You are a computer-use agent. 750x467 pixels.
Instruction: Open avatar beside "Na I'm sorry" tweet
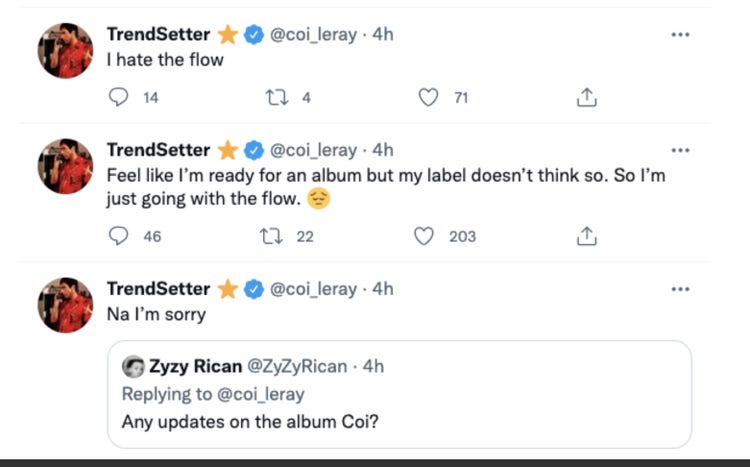pos(65,304)
